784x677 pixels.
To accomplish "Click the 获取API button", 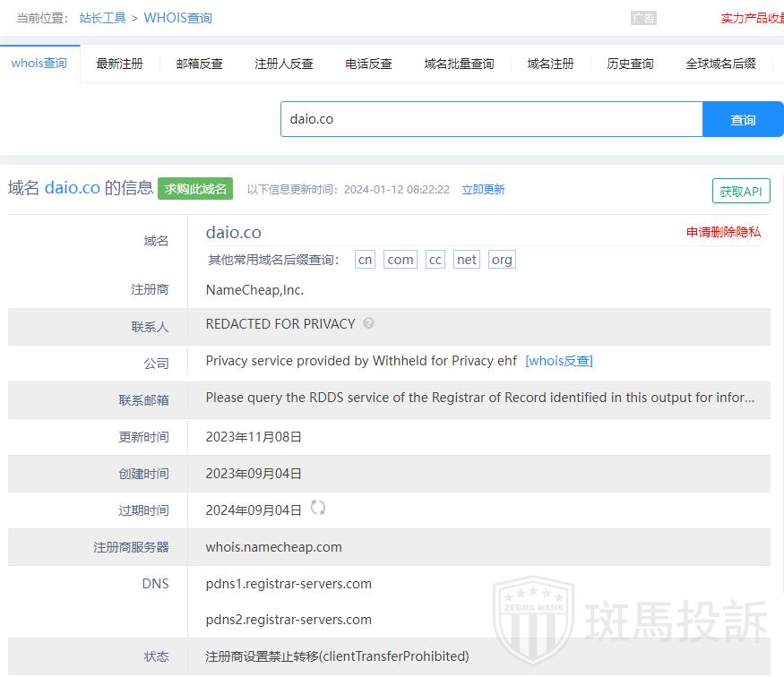I will pyautogui.click(x=741, y=191).
